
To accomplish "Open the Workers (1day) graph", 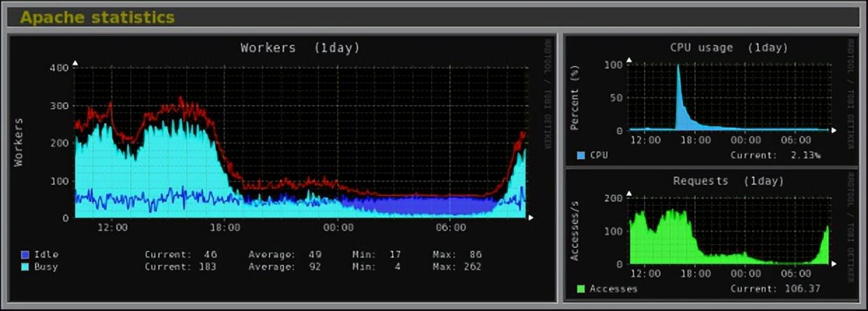I will [x=282, y=167].
